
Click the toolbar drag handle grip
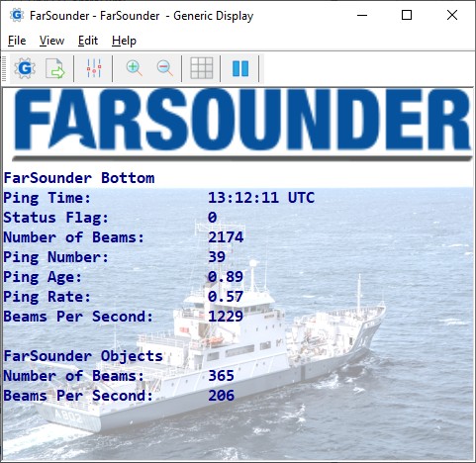pyautogui.click(x=4, y=68)
